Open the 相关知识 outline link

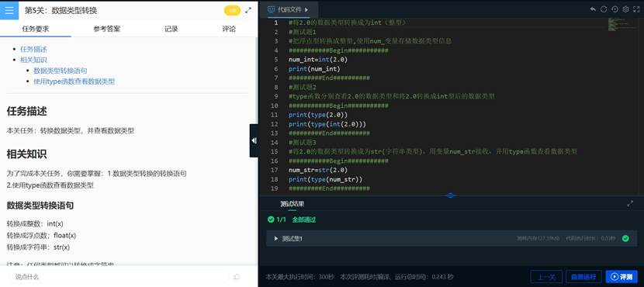click(33, 60)
